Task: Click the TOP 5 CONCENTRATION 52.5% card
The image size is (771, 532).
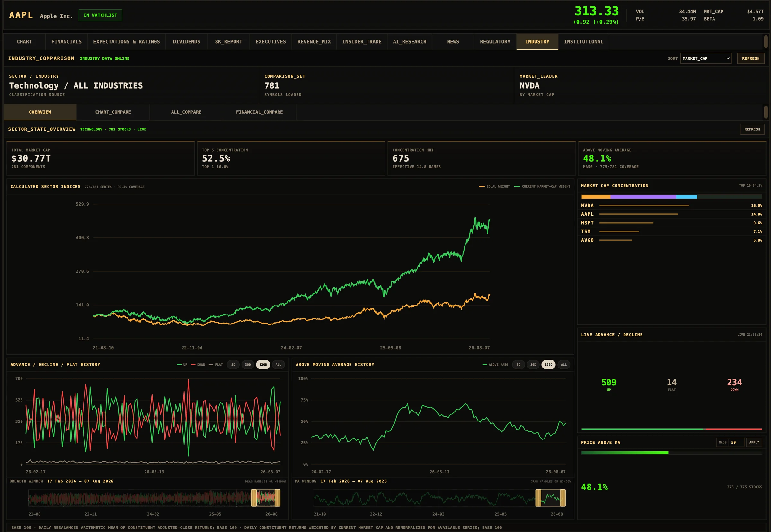Action: [x=291, y=158]
